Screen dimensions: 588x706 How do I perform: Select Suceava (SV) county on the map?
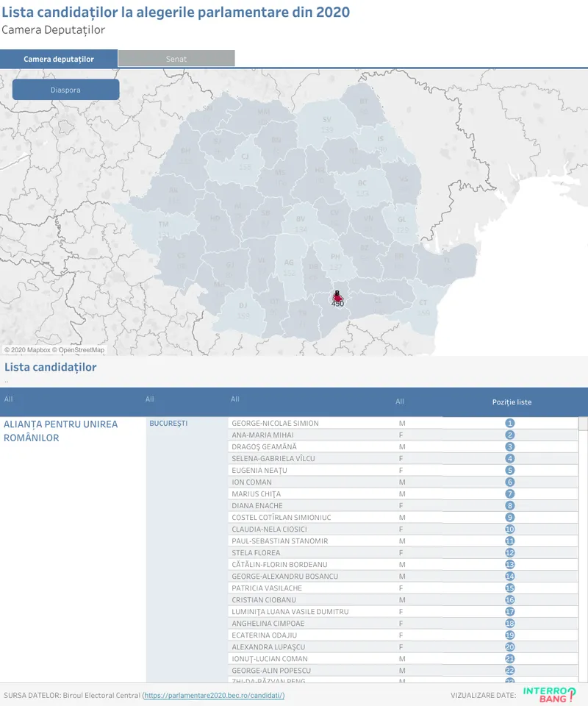(x=327, y=124)
